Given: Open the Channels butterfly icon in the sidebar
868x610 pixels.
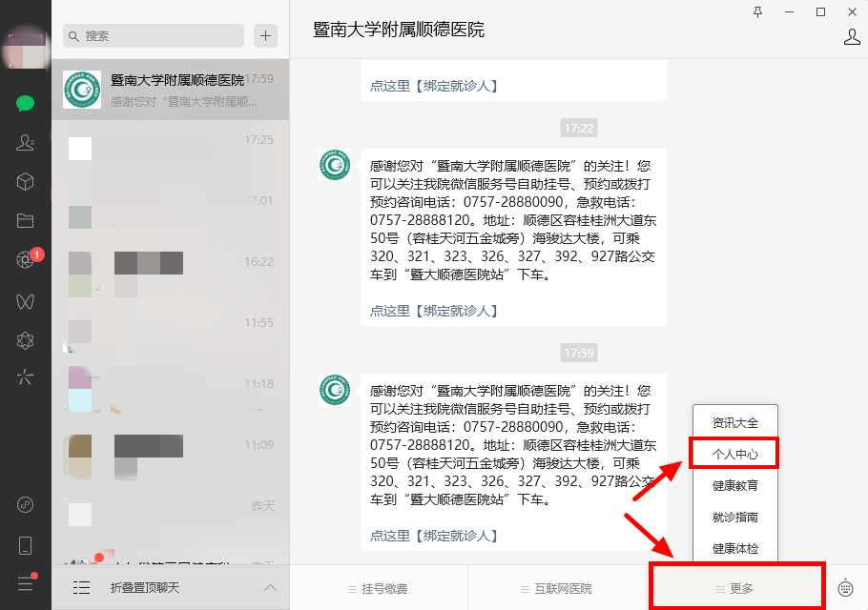Looking at the screenshot, I should pyautogui.click(x=26, y=301).
